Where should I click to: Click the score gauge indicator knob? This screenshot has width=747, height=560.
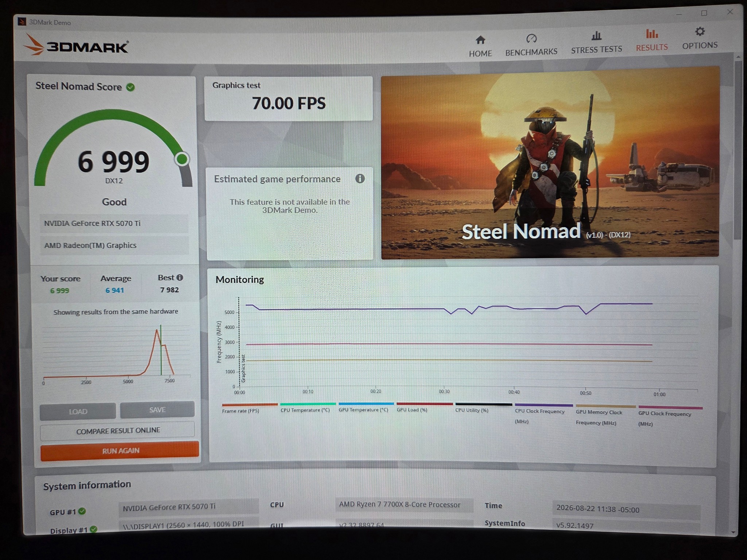pyautogui.click(x=182, y=159)
